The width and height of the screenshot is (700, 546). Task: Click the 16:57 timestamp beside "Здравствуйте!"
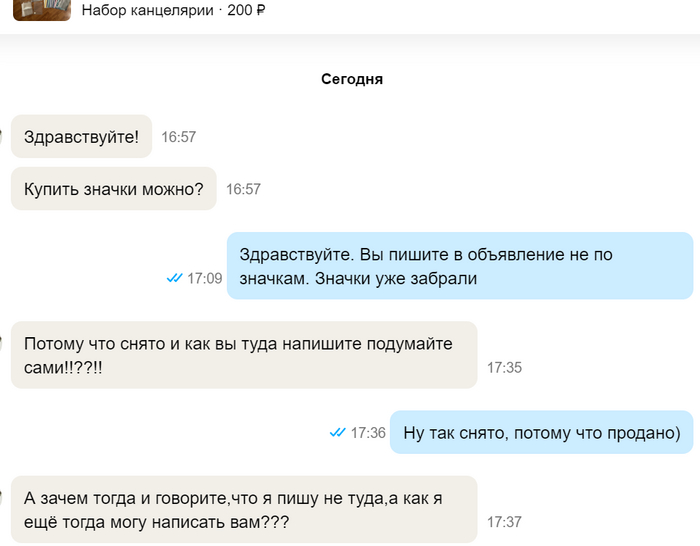coord(179,137)
